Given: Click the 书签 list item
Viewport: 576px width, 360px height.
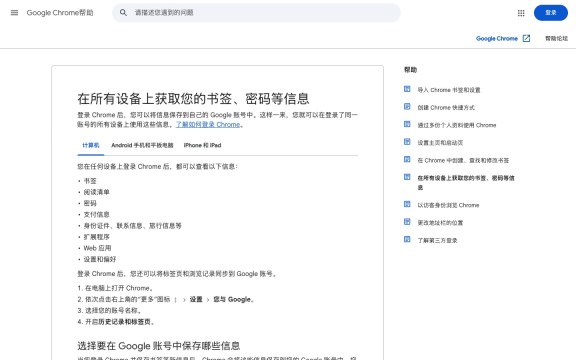Looking at the screenshot, I should [90, 181].
